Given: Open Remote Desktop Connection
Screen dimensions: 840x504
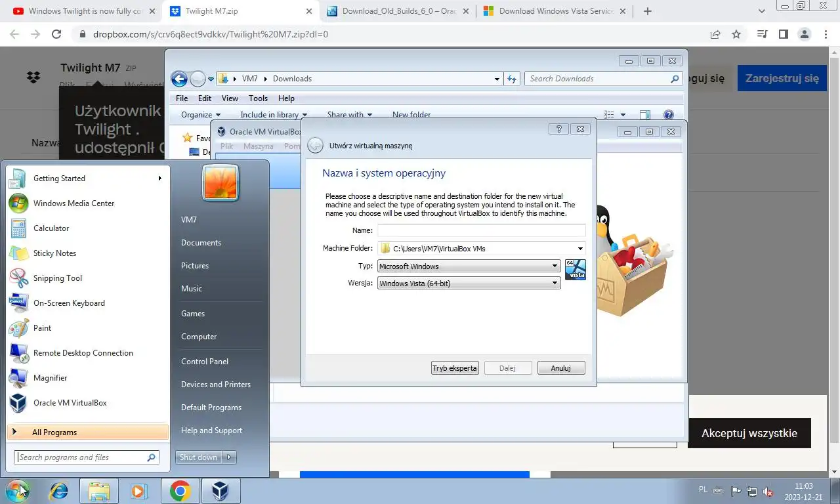Looking at the screenshot, I should click(87, 353).
